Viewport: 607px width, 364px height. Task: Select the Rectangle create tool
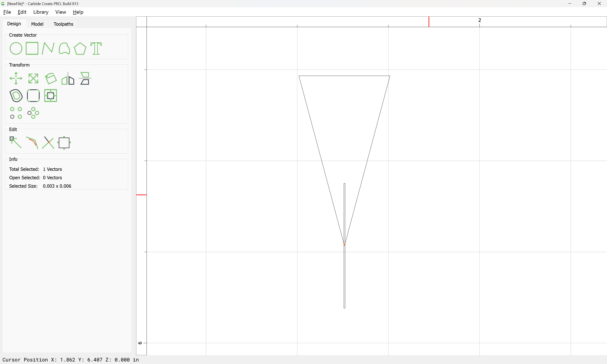[32, 48]
